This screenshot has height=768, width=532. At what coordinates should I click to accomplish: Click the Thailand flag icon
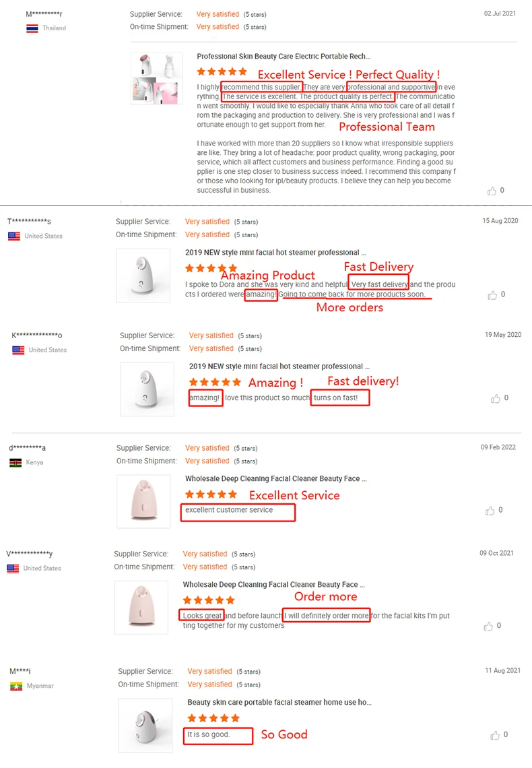32,28
